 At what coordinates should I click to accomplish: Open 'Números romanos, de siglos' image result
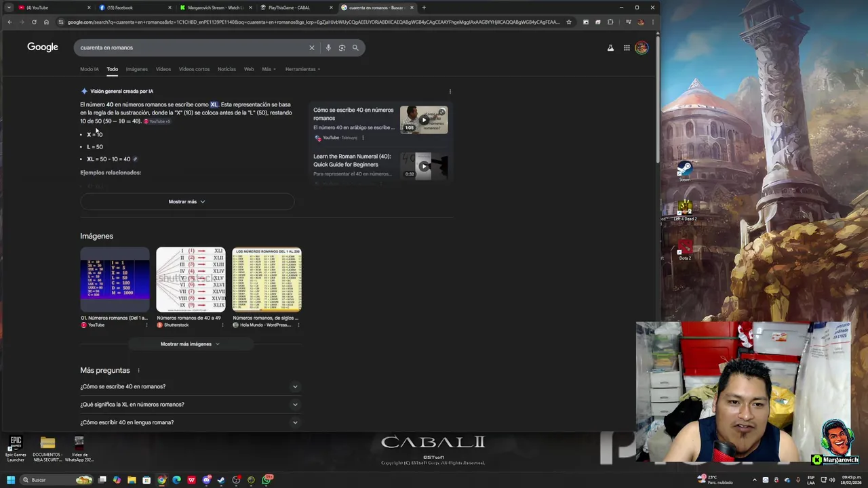(x=267, y=287)
